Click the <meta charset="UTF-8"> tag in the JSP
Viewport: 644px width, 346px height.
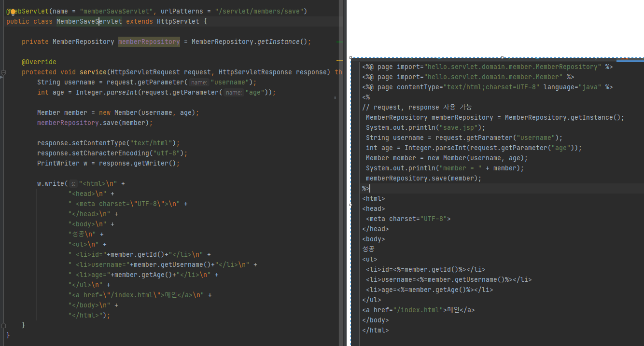point(408,219)
